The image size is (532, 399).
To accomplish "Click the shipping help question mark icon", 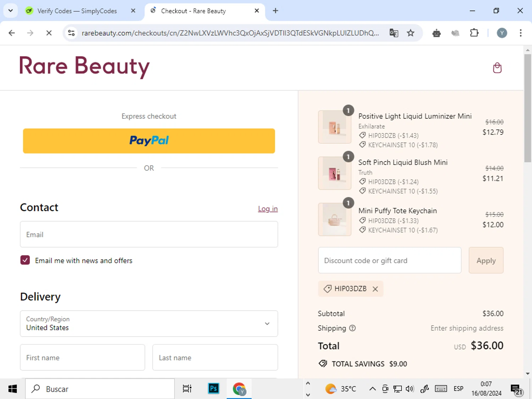I will pyautogui.click(x=352, y=328).
